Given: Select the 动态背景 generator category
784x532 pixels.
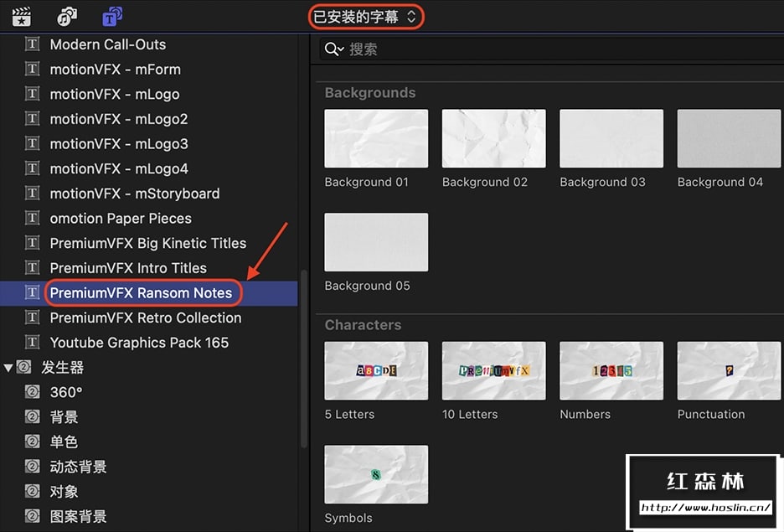Looking at the screenshot, I should click(x=78, y=467).
